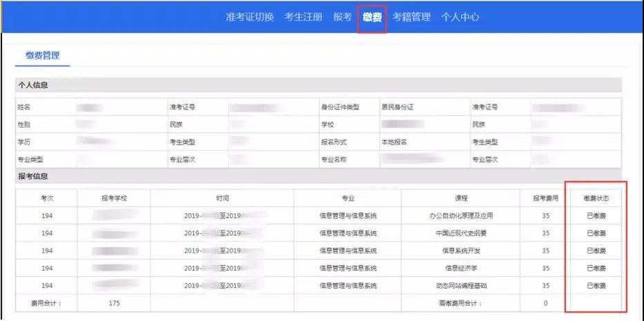644x321 pixels.
Task: Click the course 中国近现代史纲要
Action: click(x=461, y=233)
